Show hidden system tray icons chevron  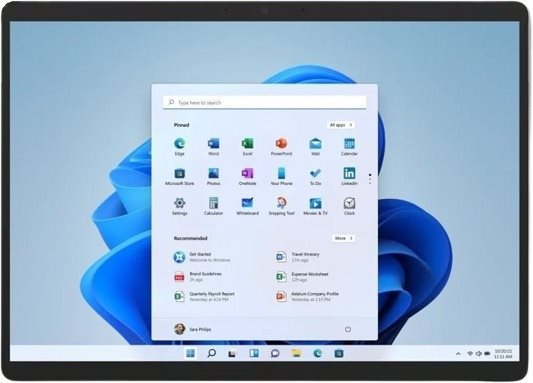pos(458,354)
